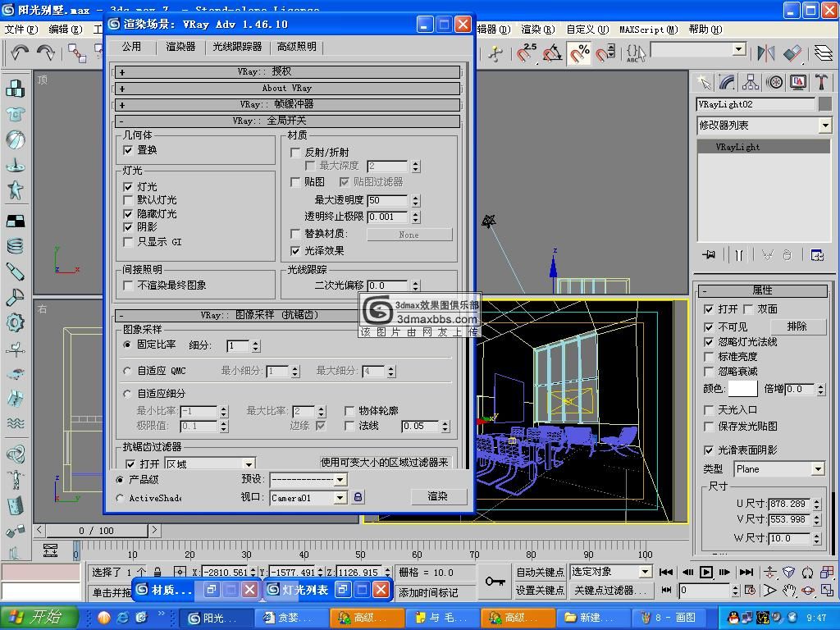Click the Arc Rotate viewport icon
The height and width of the screenshot is (630, 840).
pos(808,591)
